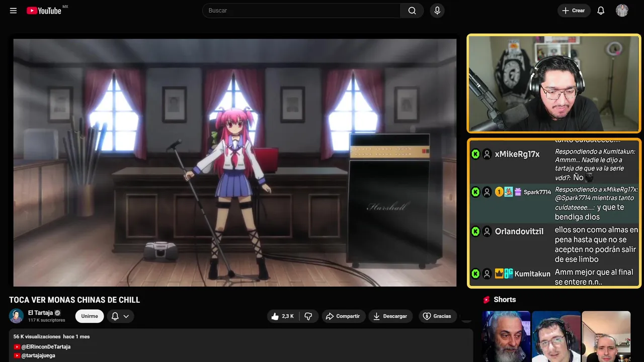Click the video title TOCA VER MONAS CHINAS
Image resolution: width=644 pixels, height=362 pixels.
(x=74, y=300)
